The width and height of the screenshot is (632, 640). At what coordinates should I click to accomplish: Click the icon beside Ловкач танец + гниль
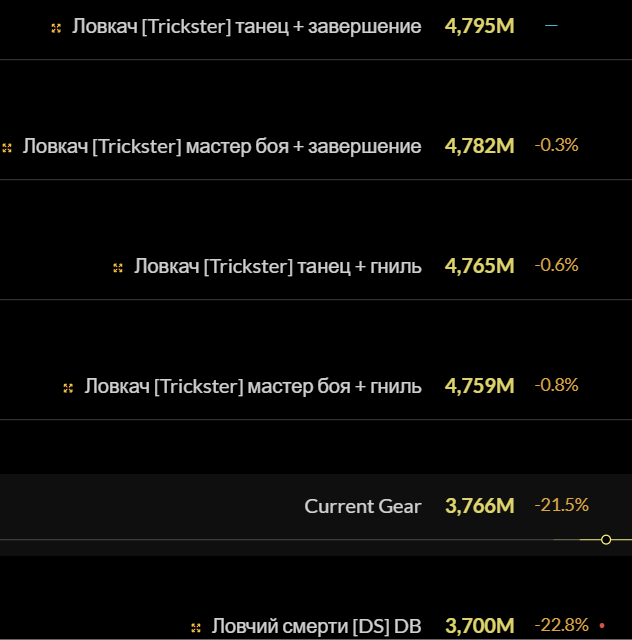(x=118, y=267)
